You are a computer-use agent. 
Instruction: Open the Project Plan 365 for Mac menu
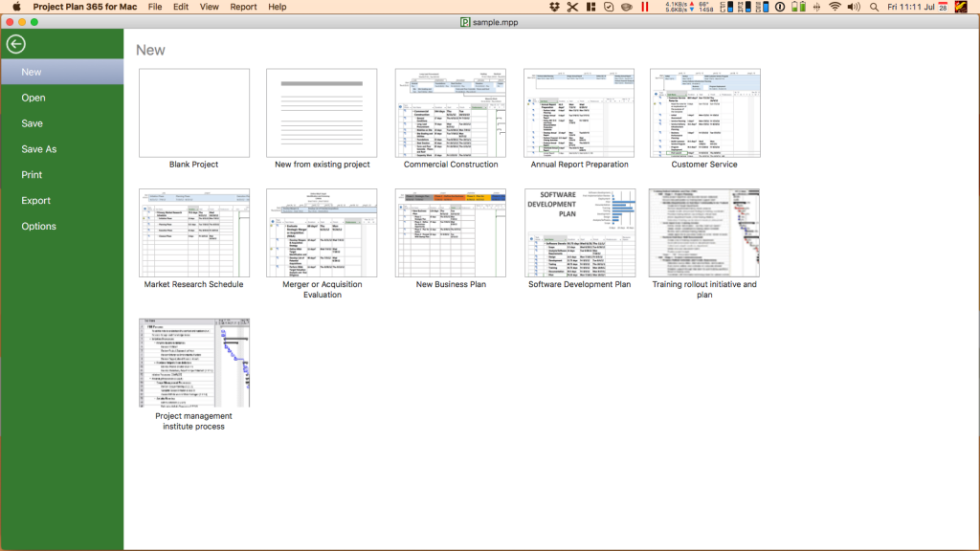(85, 7)
